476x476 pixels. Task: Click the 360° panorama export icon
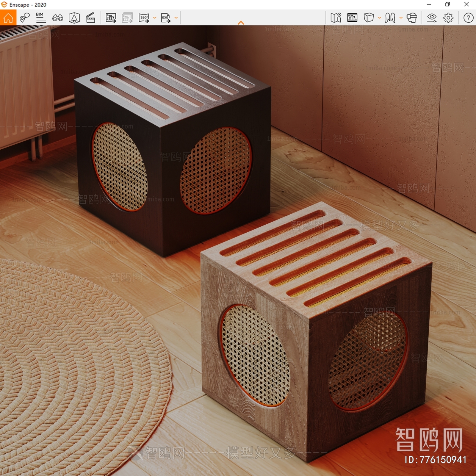(x=144, y=18)
